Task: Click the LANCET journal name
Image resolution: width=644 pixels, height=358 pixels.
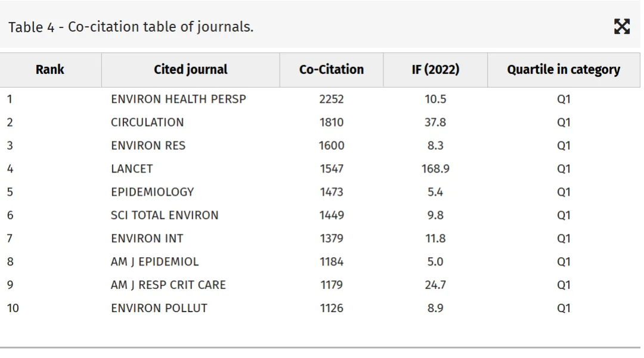Action: pyautogui.click(x=132, y=169)
